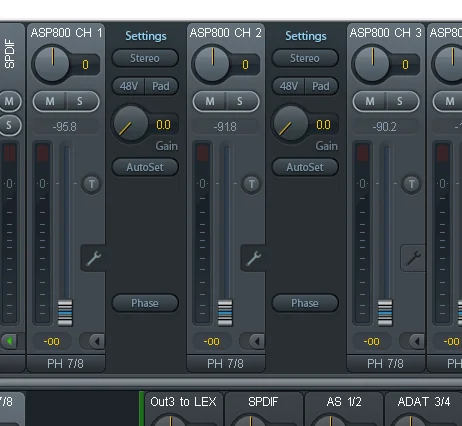The width and height of the screenshot is (462, 426).
Task: Click AutoSet in CH 2 settings
Action: tap(305, 167)
